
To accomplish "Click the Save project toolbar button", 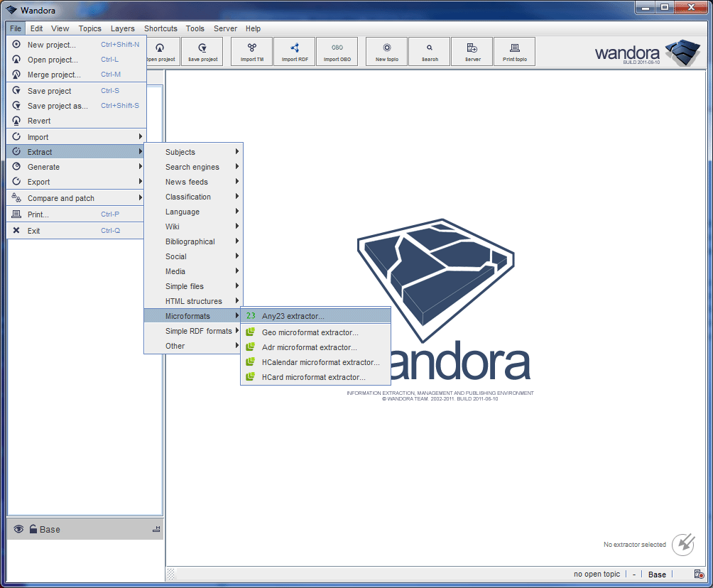I will point(202,51).
